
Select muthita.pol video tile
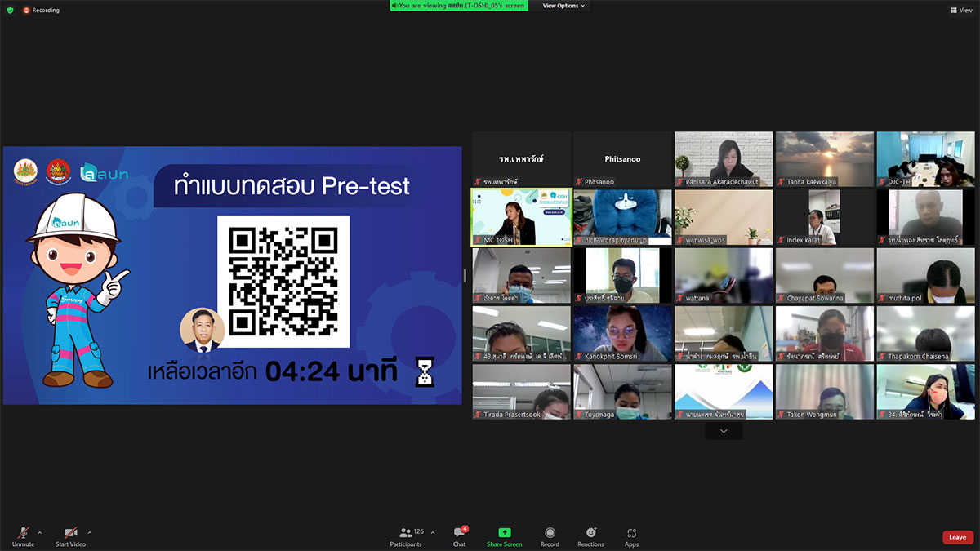point(925,275)
